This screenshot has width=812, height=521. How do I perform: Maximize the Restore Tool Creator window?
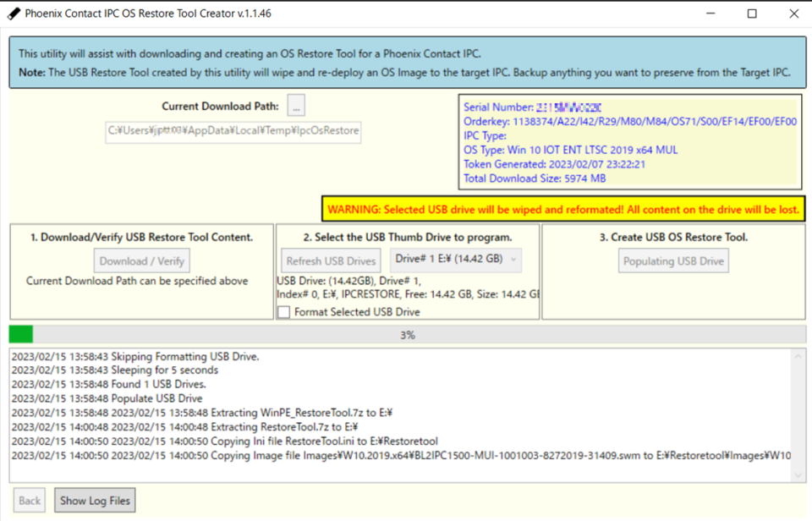coord(753,14)
